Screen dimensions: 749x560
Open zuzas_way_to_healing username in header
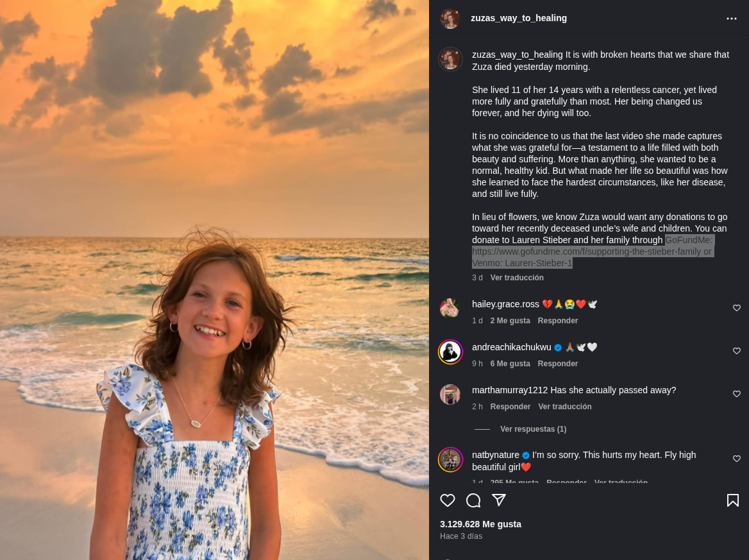click(x=519, y=18)
